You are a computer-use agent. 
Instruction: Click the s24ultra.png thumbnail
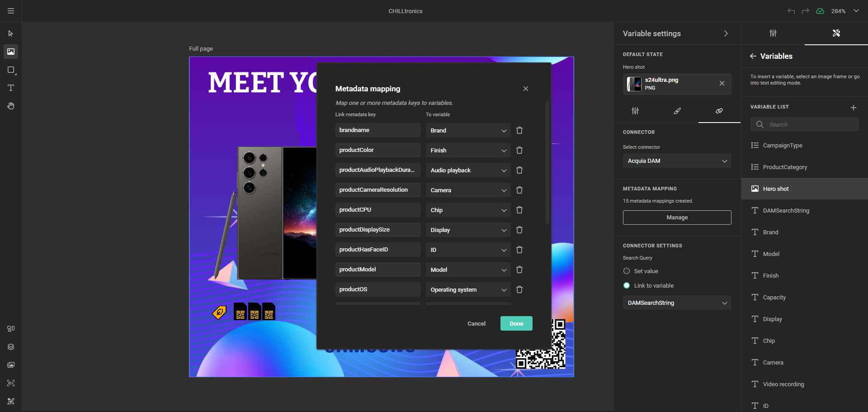tap(634, 84)
